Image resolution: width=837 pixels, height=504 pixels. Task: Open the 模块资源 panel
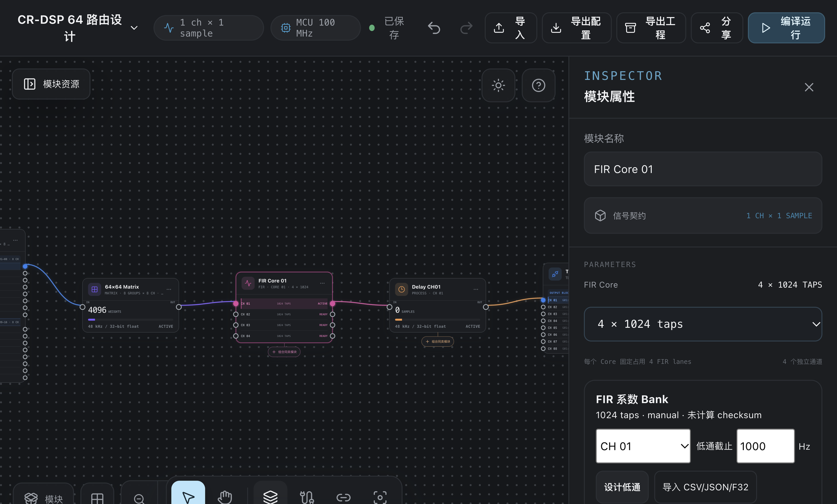pos(51,84)
